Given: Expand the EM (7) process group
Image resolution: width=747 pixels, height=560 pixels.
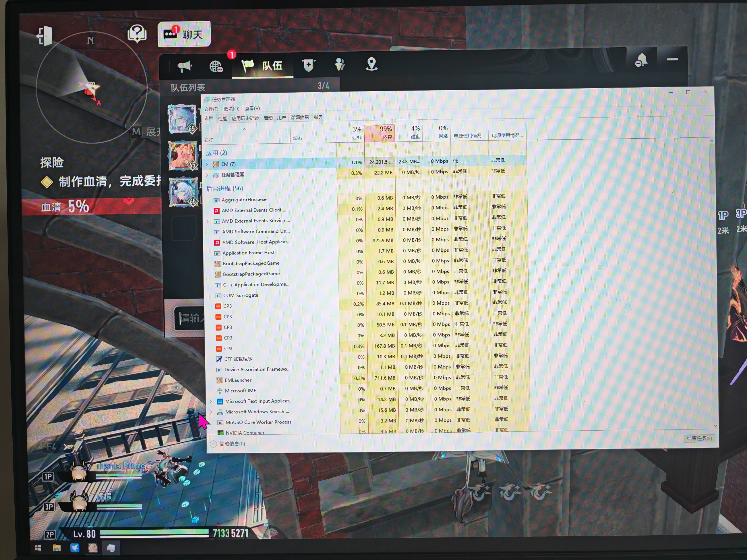Looking at the screenshot, I should tap(207, 164).
